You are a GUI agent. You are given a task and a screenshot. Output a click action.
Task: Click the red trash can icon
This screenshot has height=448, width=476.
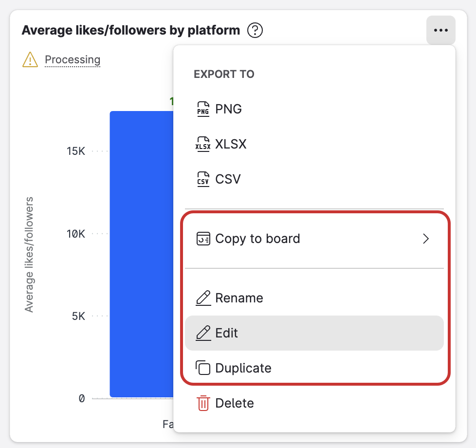pyautogui.click(x=203, y=403)
